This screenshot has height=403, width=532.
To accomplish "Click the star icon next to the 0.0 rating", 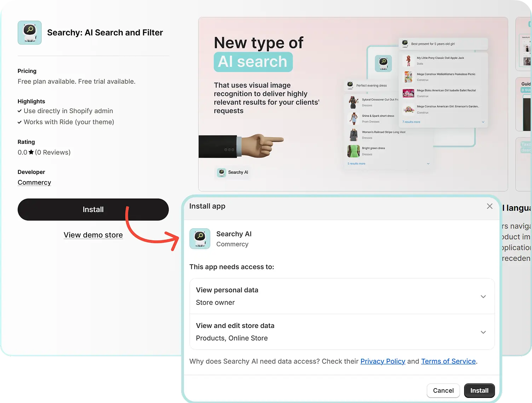I will [31, 152].
